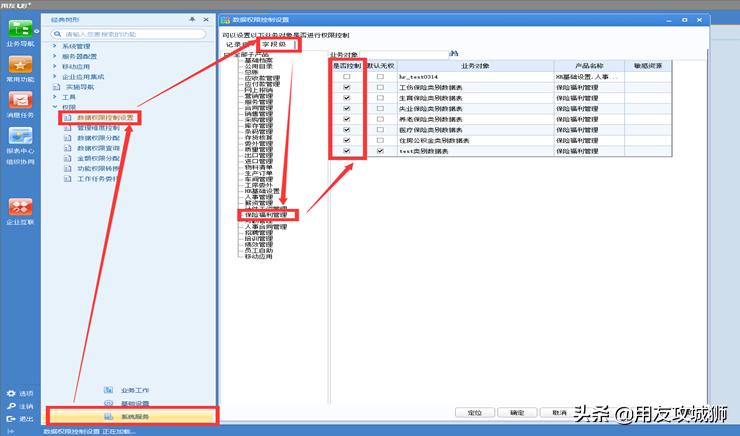Viewport: 740px width, 436px height.
Task: Expand the 企业应用集成 tree node
Action: tap(55, 76)
